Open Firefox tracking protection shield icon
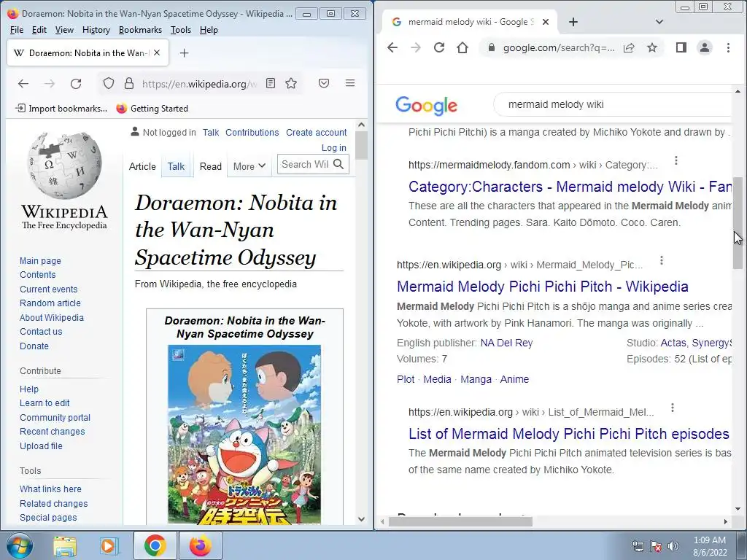The height and width of the screenshot is (560, 747). pyautogui.click(x=109, y=84)
